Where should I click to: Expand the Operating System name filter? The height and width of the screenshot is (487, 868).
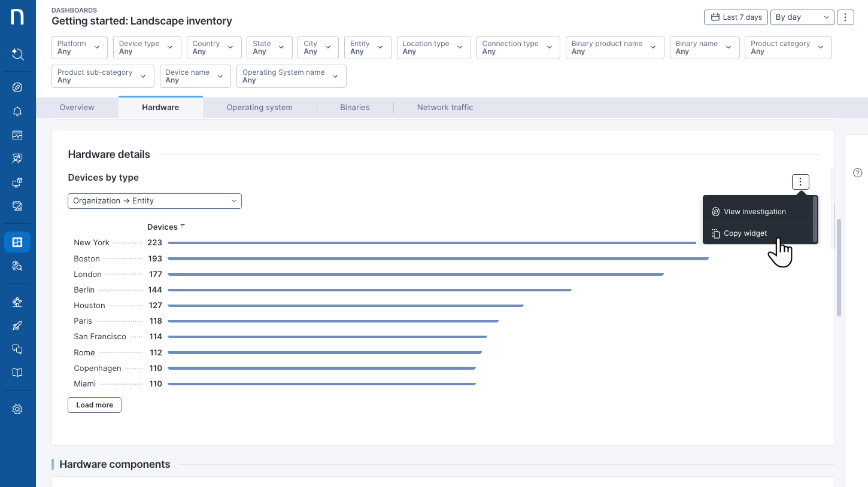291,76
